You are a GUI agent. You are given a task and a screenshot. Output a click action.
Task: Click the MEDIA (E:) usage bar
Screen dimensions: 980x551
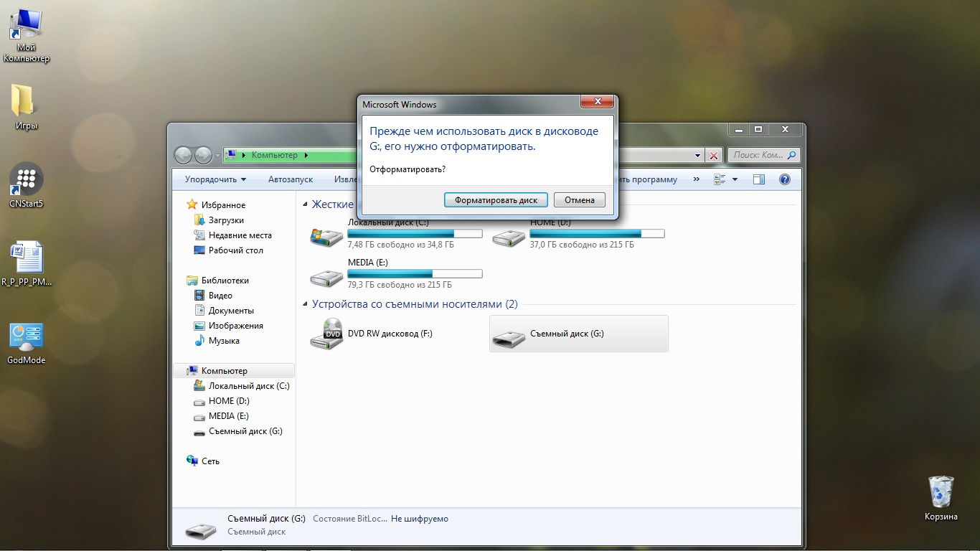(x=415, y=274)
